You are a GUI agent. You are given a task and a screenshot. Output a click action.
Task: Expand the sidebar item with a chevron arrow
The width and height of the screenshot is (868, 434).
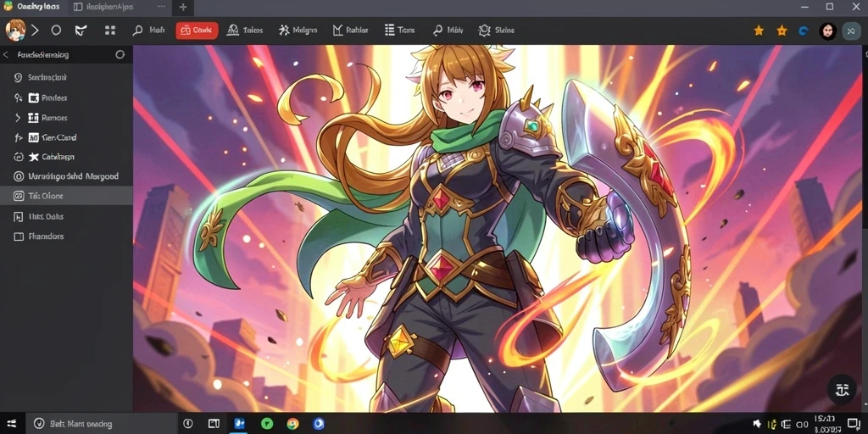[66, 117]
